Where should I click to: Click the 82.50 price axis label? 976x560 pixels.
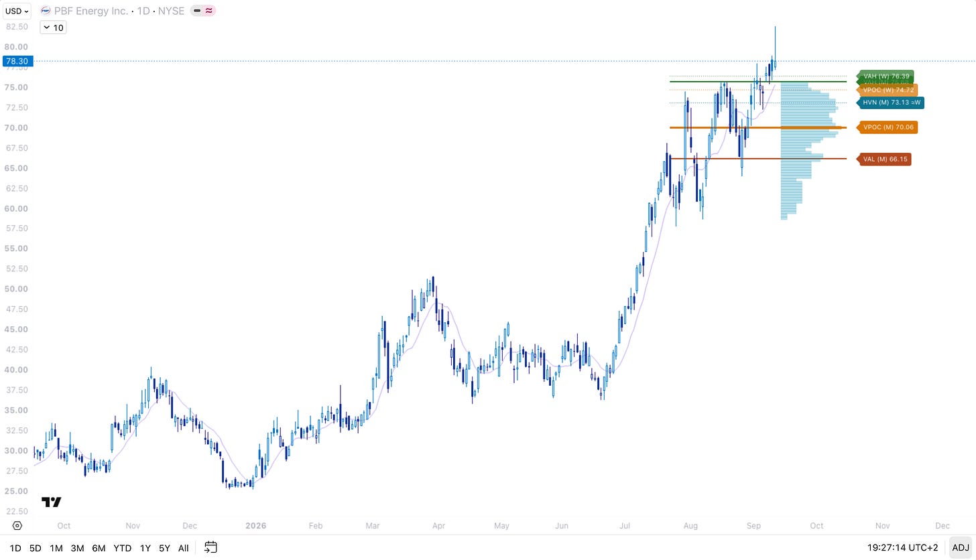17,27
